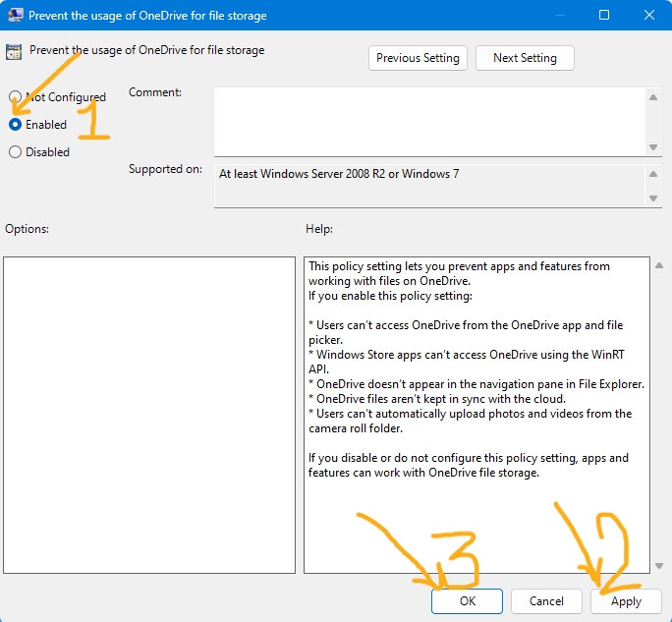
Task: Click the 'If you disable or do not configure' paragraph
Action: coord(469,465)
